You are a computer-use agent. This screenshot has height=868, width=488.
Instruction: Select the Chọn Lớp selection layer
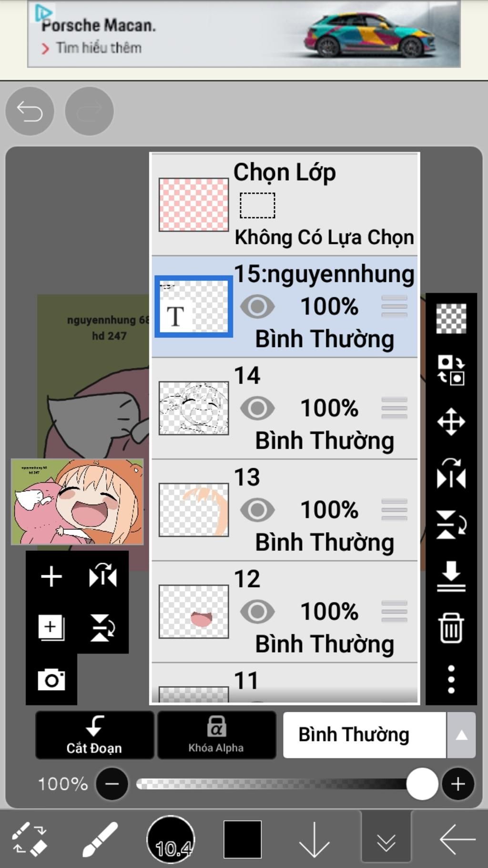(x=285, y=205)
